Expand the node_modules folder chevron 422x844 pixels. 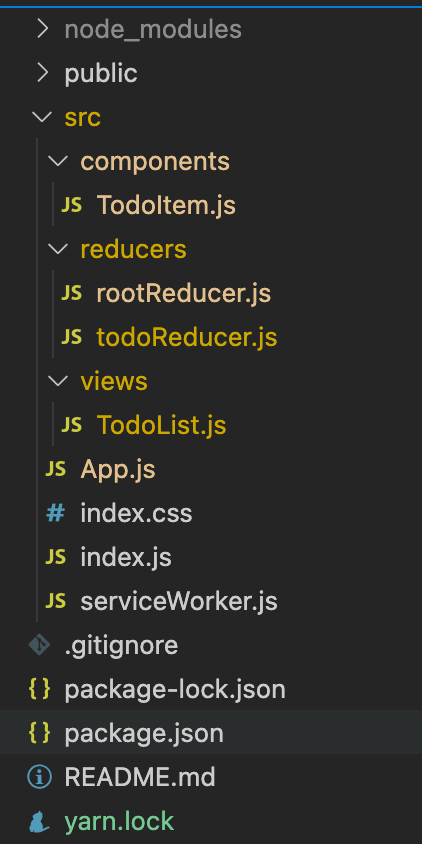point(43,29)
